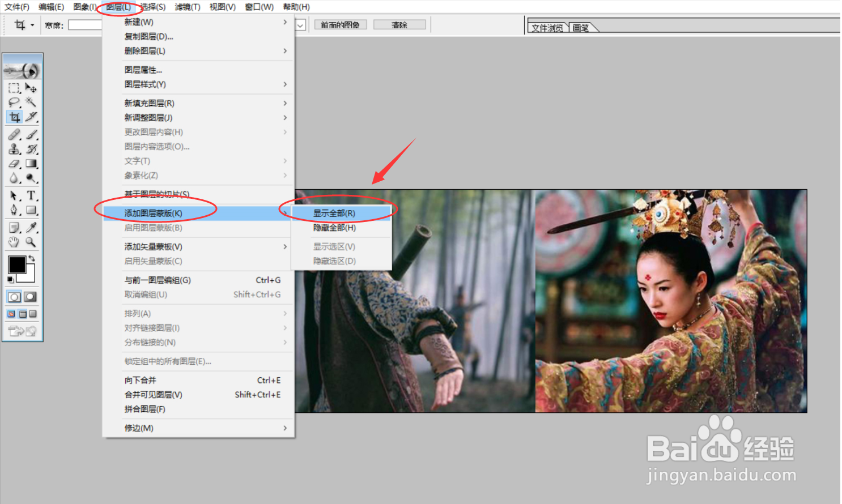842x504 pixels.
Task: Enable Full Screen with menu bar mode
Action: tap(23, 314)
